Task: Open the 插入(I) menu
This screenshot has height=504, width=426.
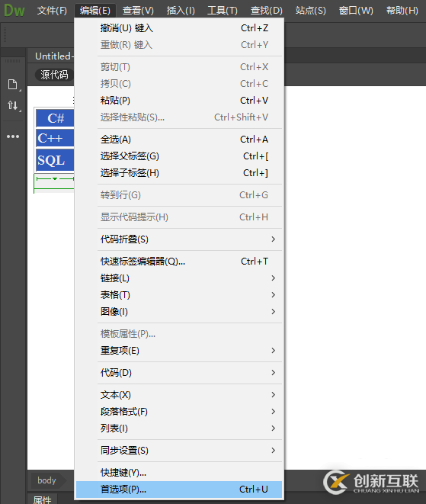Action: tap(181, 11)
